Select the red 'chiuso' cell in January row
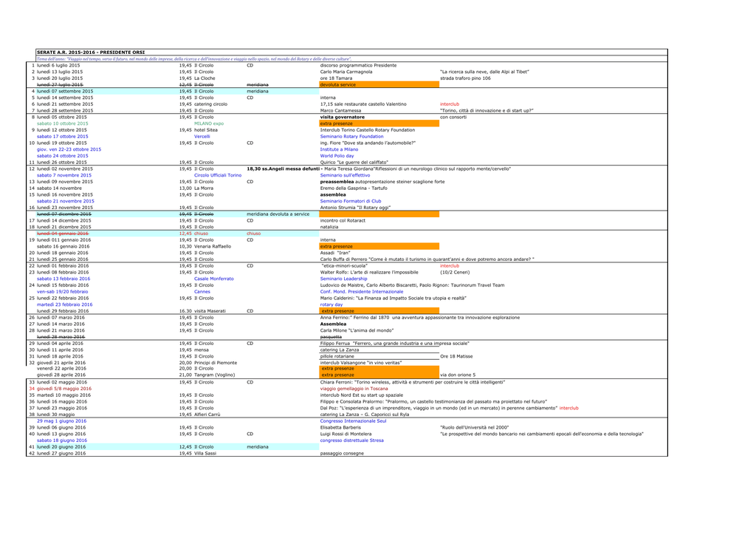The width and height of the screenshot is (756, 535). [x=254, y=234]
